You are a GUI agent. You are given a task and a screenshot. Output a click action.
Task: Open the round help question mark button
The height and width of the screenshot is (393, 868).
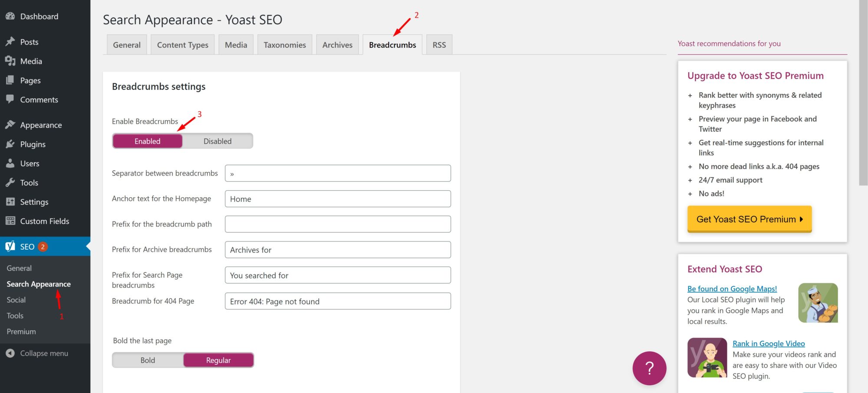tap(649, 368)
